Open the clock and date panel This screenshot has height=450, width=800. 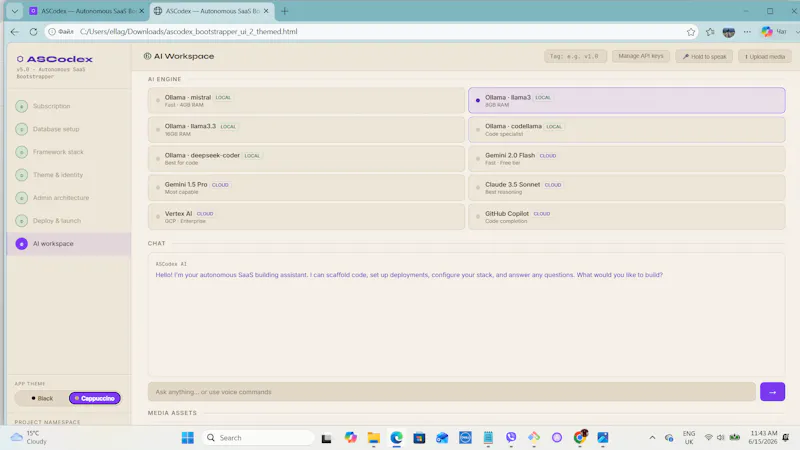click(763, 438)
